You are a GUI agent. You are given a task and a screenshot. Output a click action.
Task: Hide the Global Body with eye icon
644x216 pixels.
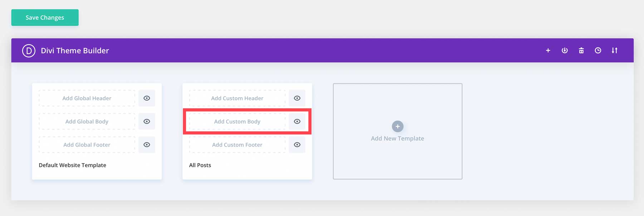(147, 122)
